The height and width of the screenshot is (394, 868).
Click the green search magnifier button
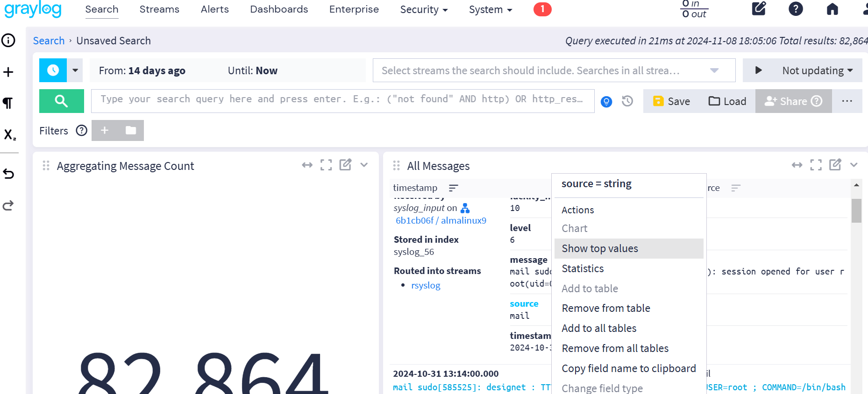[x=61, y=101]
